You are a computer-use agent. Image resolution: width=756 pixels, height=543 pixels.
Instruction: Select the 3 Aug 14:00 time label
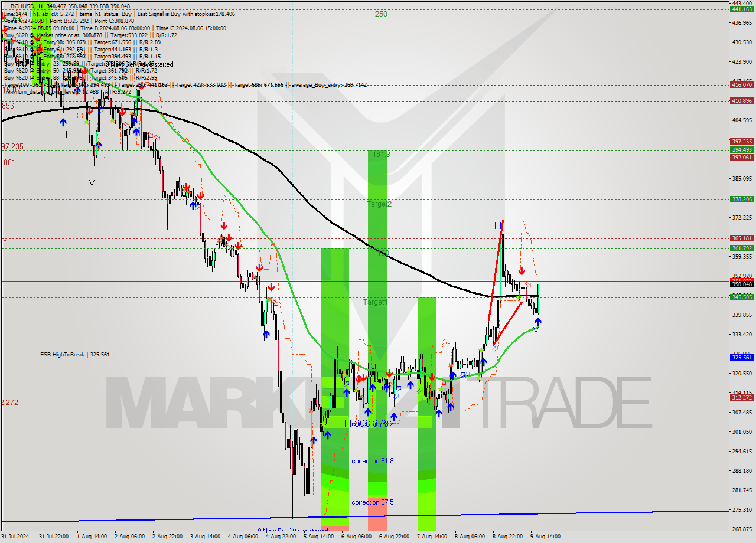[205, 537]
